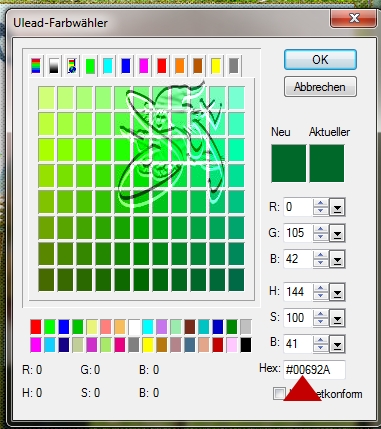
Task: Choose the blue palette tab swatch
Action: click(126, 66)
